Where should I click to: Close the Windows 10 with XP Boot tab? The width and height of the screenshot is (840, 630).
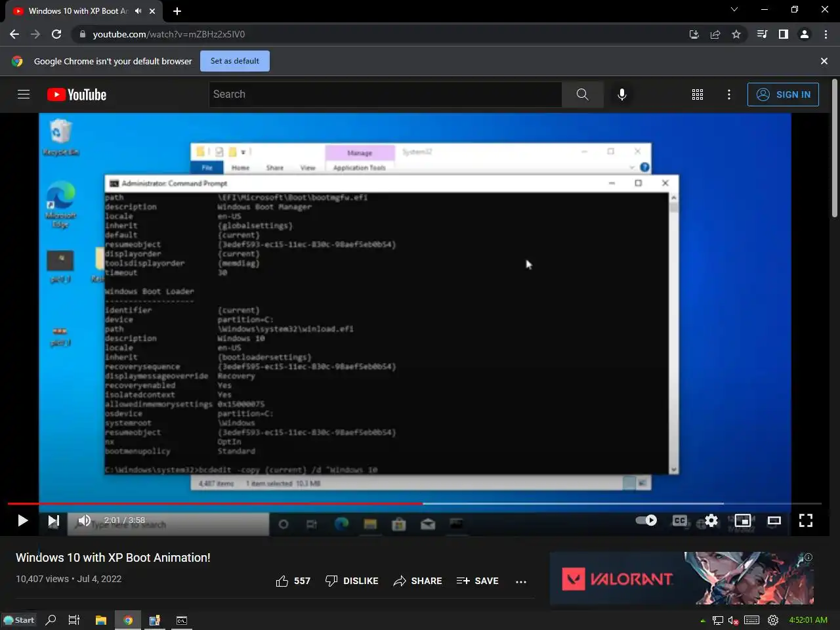[x=152, y=11]
